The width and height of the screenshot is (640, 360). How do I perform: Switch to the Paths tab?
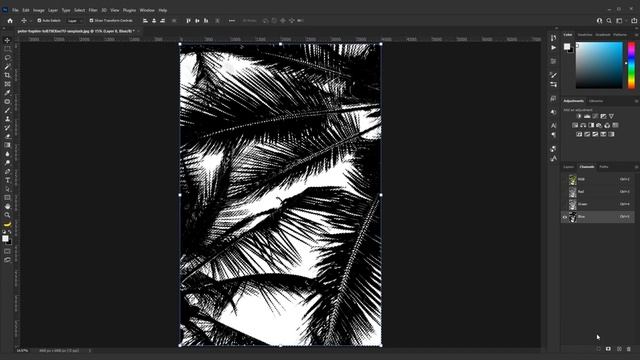tap(604, 167)
